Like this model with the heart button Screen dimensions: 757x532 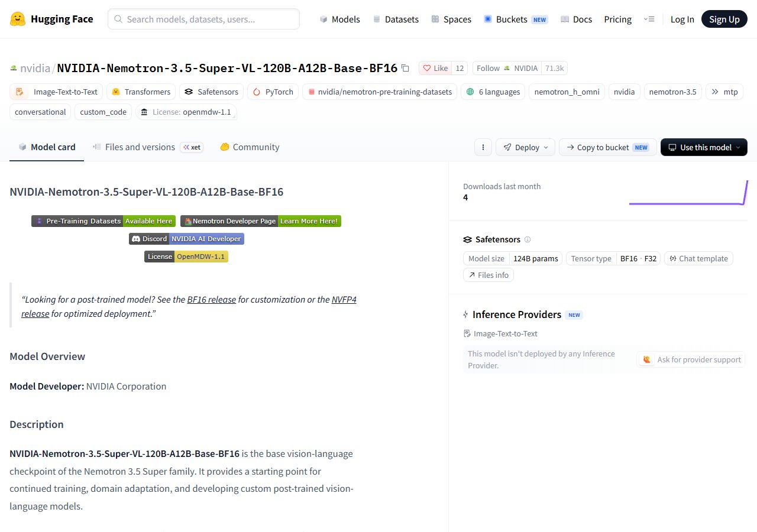pyautogui.click(x=435, y=68)
